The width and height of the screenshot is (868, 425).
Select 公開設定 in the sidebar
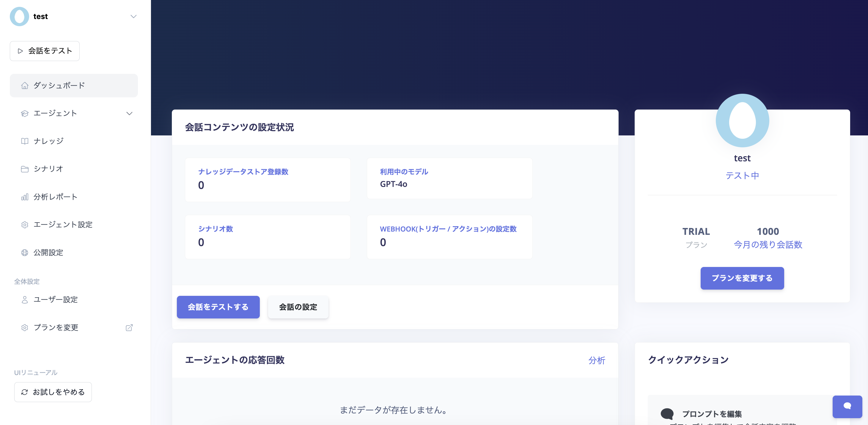(x=48, y=253)
